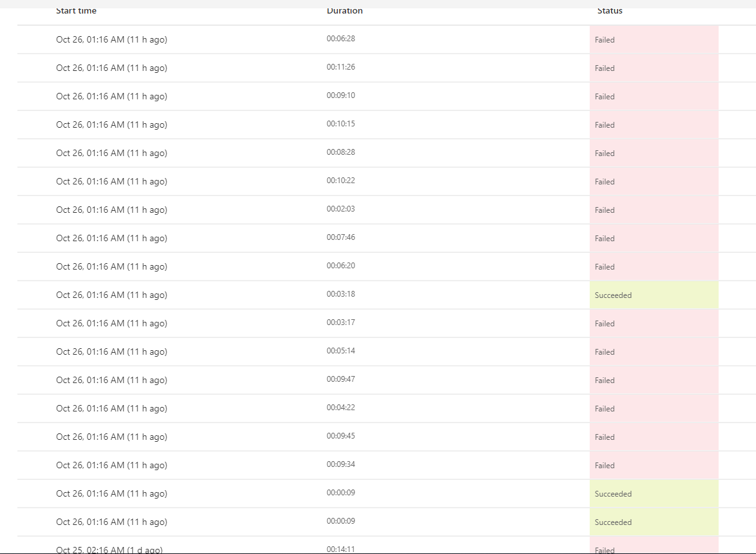This screenshot has height=554, width=756.
Task: Open the run lasting 00:09:47
Action: (341, 380)
